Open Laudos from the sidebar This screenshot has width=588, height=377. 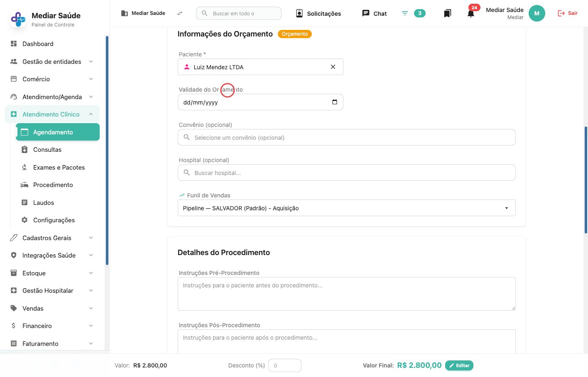point(58,202)
